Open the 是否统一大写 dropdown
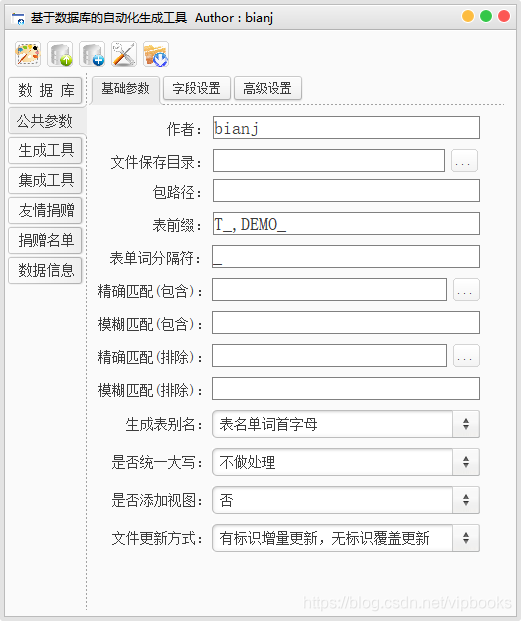The image size is (521, 621). 346,462
